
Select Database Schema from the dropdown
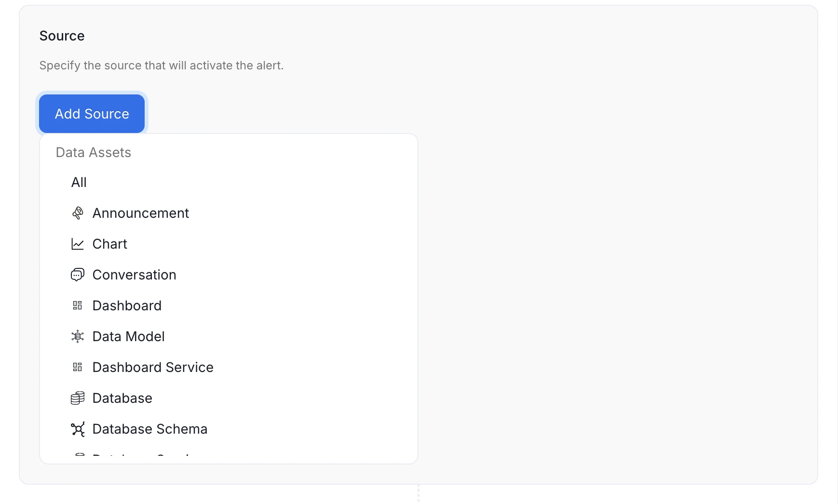coord(150,429)
